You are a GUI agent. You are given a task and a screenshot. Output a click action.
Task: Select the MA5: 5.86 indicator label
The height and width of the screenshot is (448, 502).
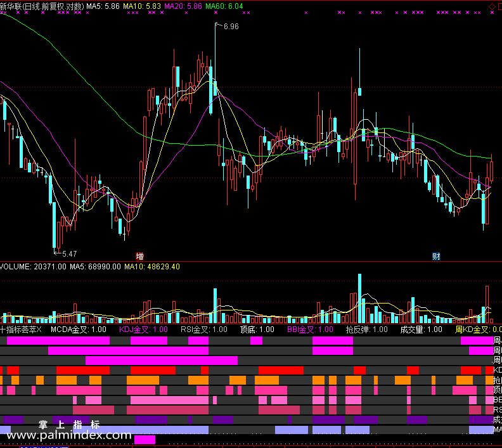(x=103, y=6)
